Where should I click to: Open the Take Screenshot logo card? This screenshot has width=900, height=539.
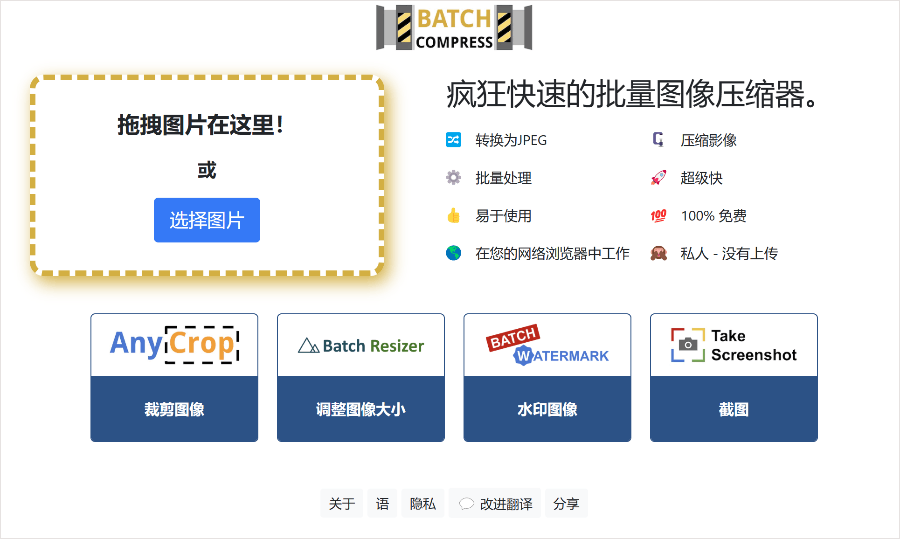(734, 345)
